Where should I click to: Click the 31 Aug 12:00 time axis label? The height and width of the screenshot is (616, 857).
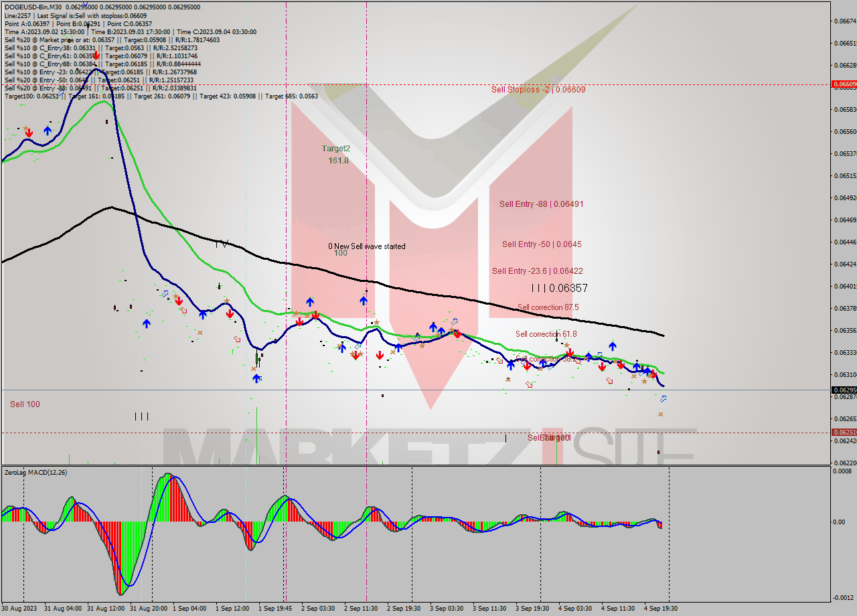tap(106, 609)
